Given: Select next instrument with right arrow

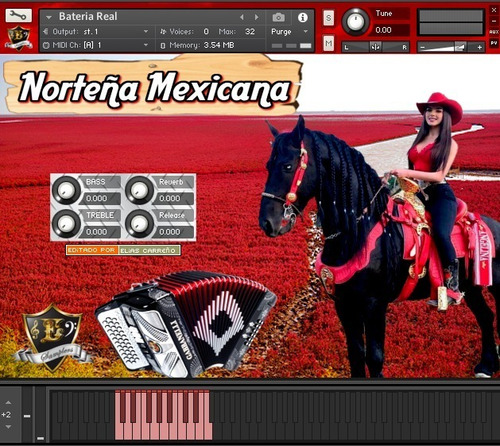Looking at the screenshot, I should (x=256, y=17).
